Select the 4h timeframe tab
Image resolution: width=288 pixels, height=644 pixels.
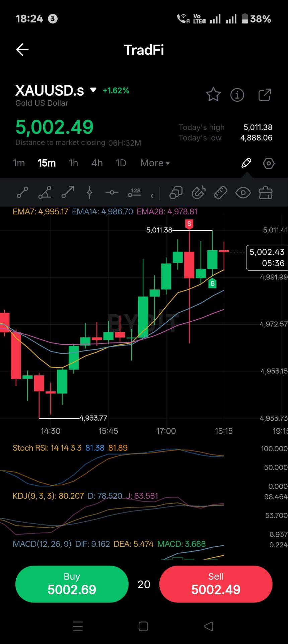click(x=97, y=163)
